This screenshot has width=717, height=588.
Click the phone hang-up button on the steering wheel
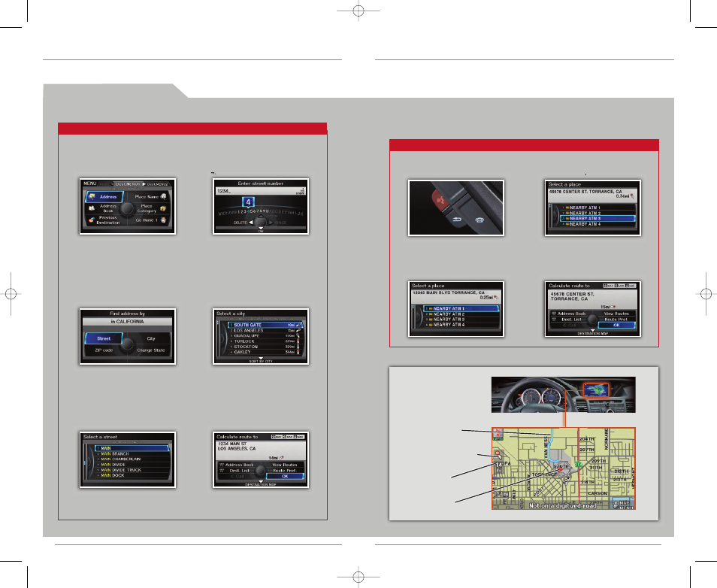[x=480, y=220]
